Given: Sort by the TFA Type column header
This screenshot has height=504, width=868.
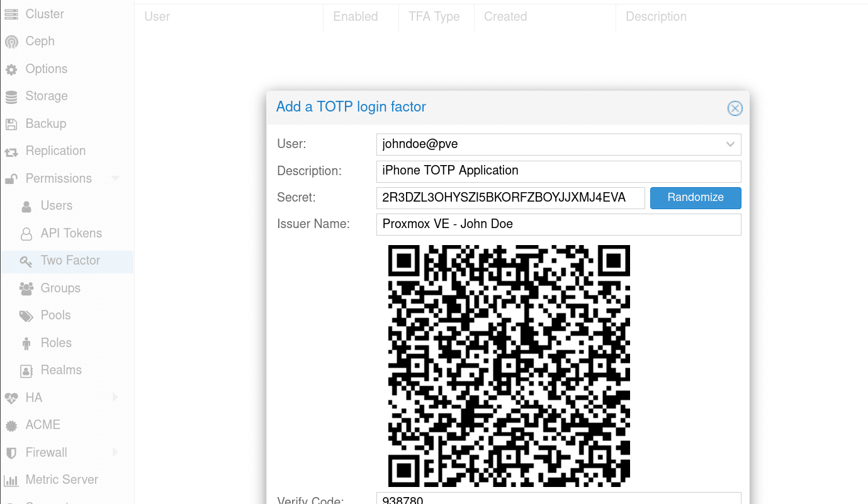Looking at the screenshot, I should tap(436, 17).
